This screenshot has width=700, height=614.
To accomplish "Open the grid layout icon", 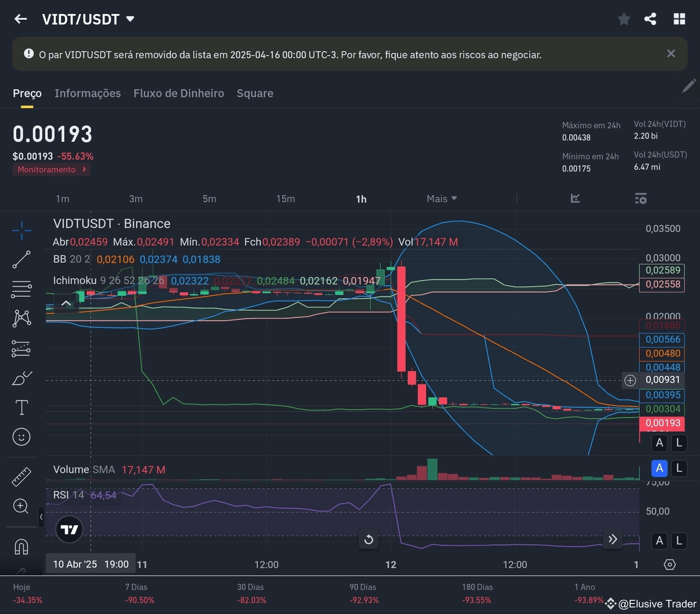I will click(679, 19).
